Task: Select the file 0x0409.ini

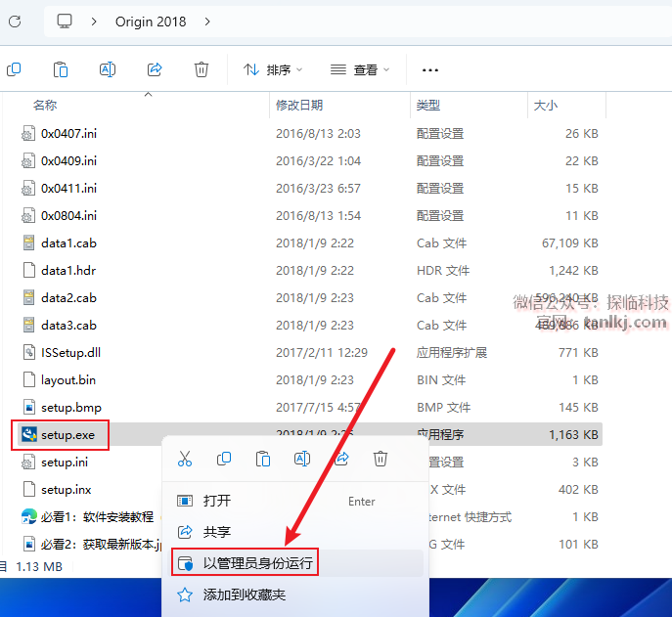Action: tap(68, 161)
